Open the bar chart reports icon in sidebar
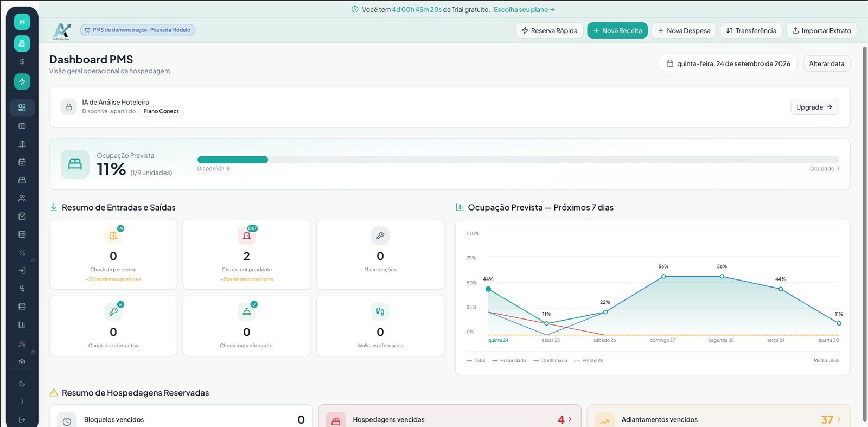This screenshot has height=427, width=868. (x=22, y=325)
